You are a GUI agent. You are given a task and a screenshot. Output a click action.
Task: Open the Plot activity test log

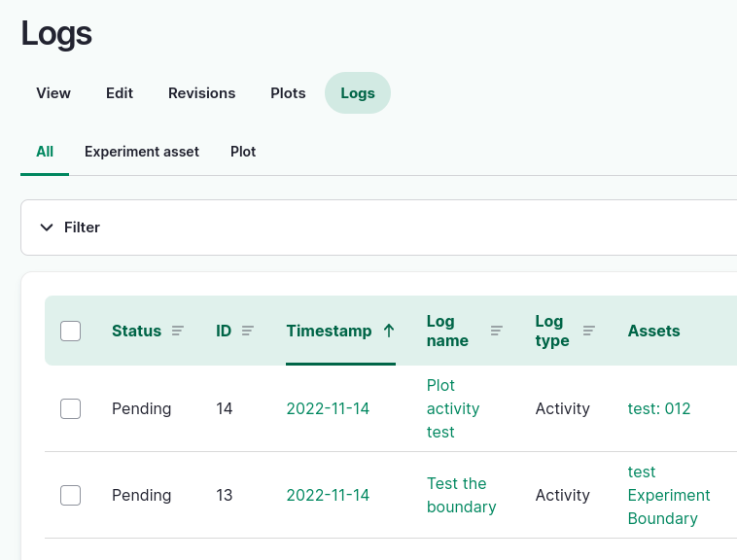[x=453, y=408]
